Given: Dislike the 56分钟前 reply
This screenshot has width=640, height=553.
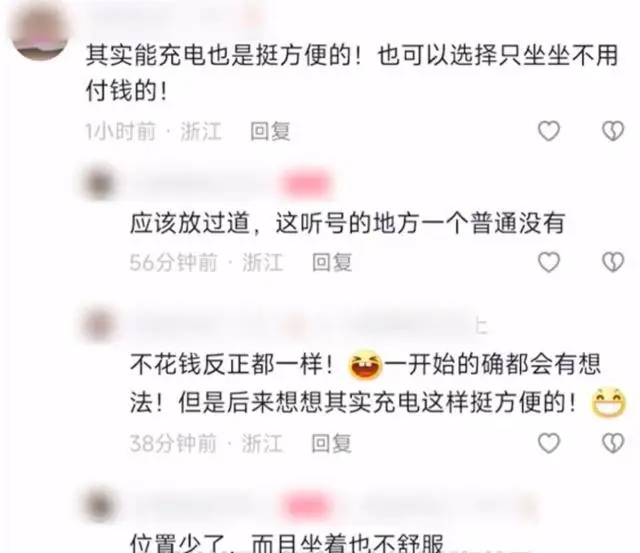Looking at the screenshot, I should [613, 262].
